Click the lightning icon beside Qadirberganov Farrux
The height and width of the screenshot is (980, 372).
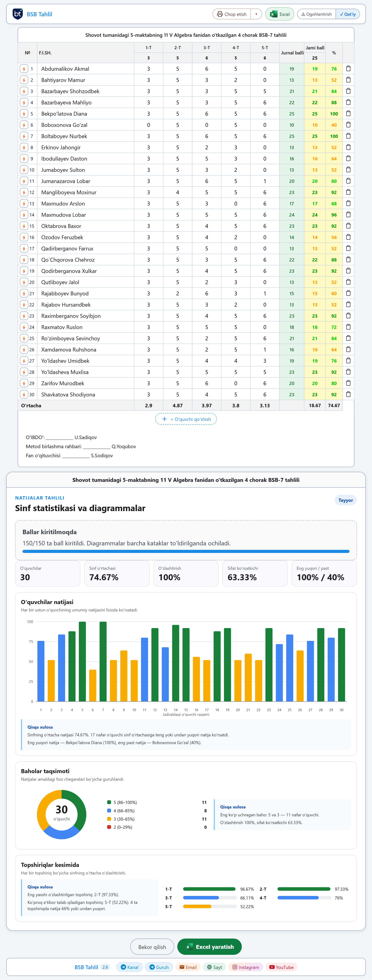tap(24, 248)
